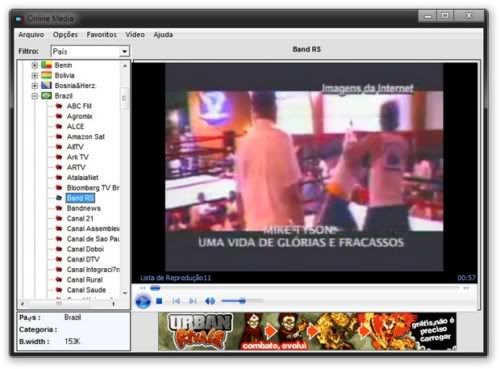This screenshot has height=369, width=500.
Task: Expand the Bosnia&Herz. node
Action: pyautogui.click(x=34, y=86)
